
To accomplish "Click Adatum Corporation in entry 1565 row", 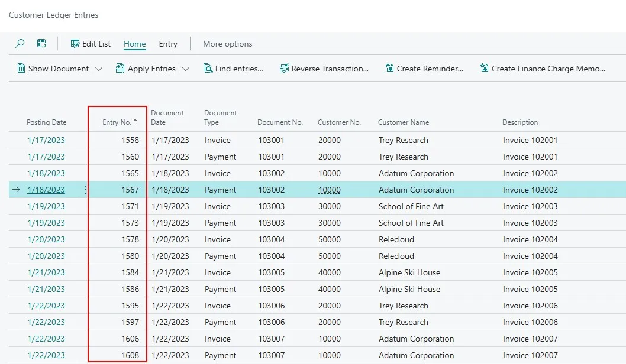I will click(416, 173).
